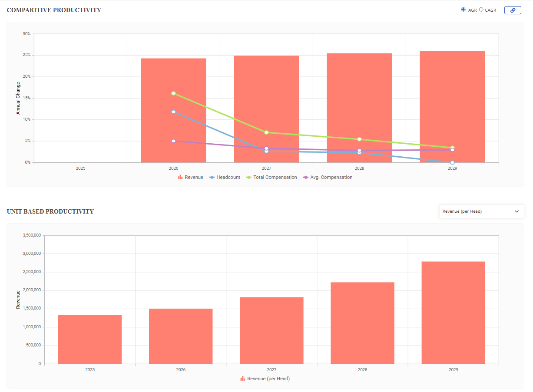533x392 pixels.
Task: Open the Revenue (per Head) dropdown
Action: [481, 211]
